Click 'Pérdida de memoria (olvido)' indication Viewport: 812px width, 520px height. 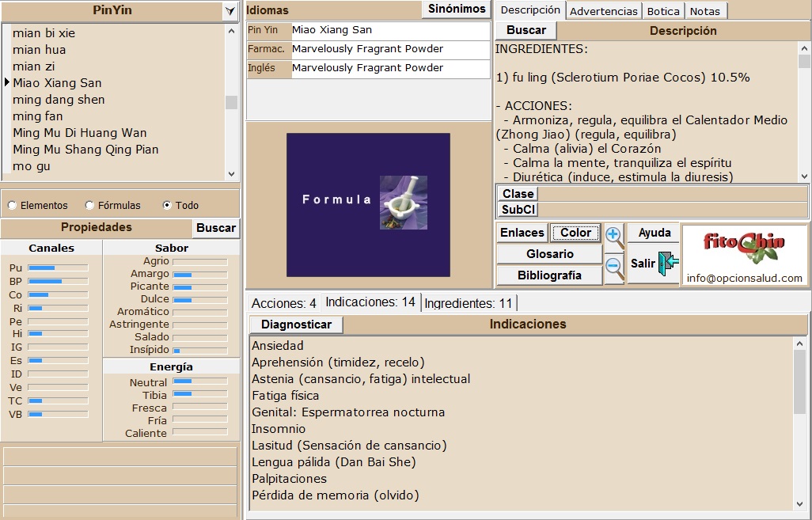[x=335, y=495]
